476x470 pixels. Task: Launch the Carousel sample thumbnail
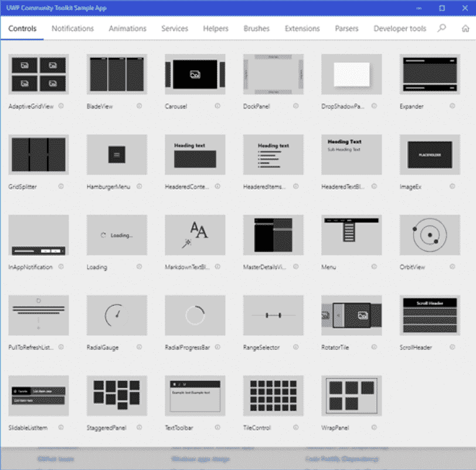click(195, 74)
